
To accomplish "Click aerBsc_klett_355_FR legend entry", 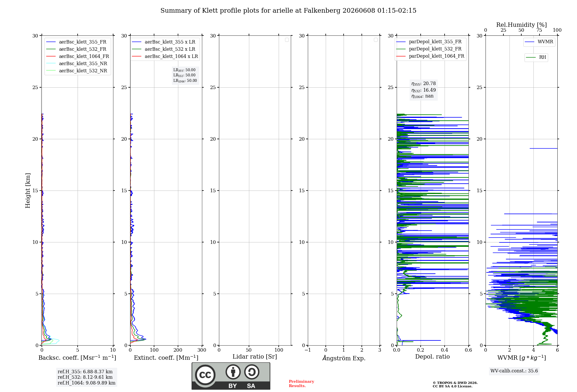I will pyautogui.click(x=78, y=42).
